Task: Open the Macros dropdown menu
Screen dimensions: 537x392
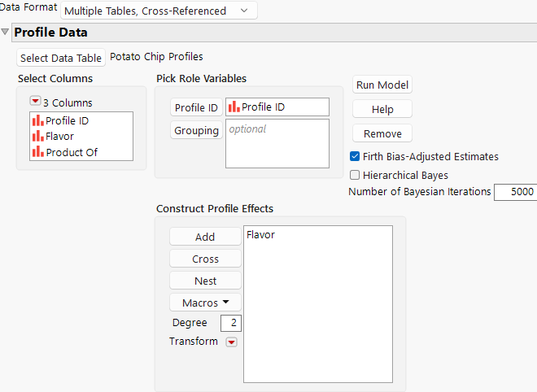Action: (205, 303)
